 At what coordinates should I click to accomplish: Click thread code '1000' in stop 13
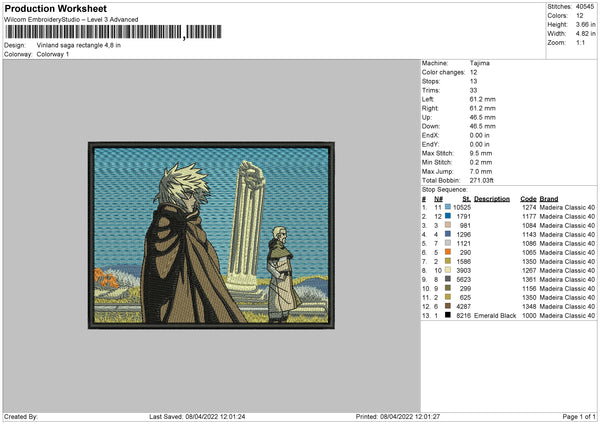[x=529, y=316]
